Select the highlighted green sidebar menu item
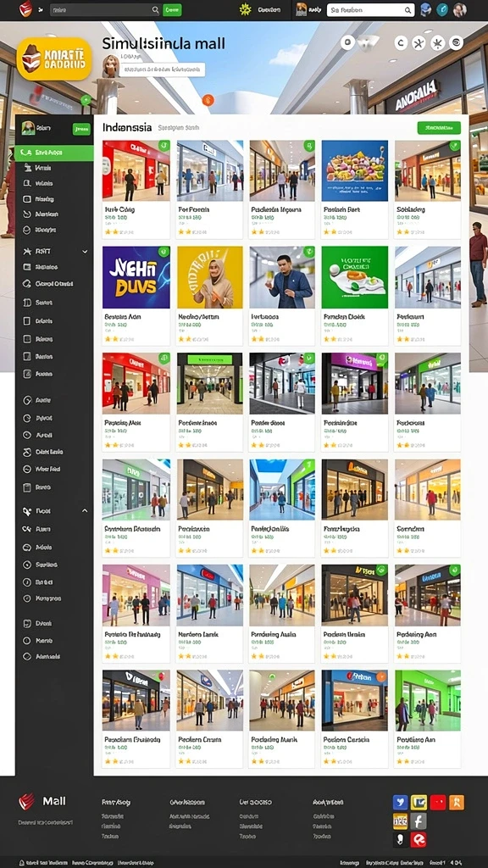The height and width of the screenshot is (868, 488). coord(54,153)
